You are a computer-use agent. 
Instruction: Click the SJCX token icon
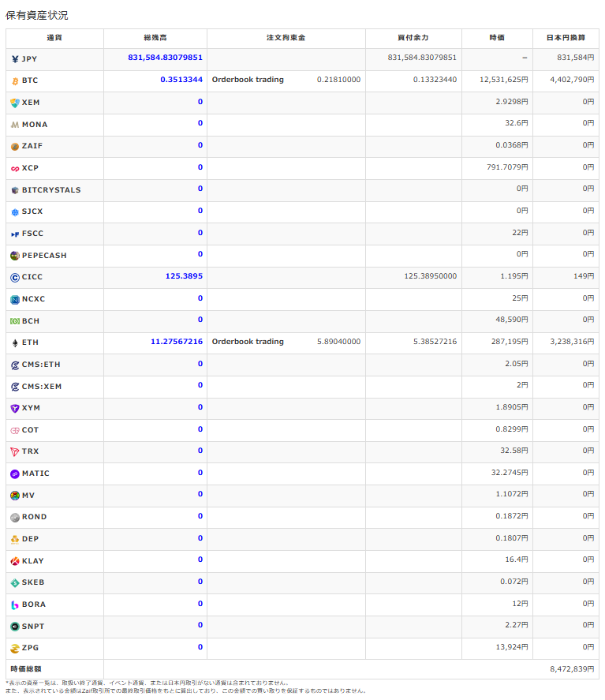15,212
